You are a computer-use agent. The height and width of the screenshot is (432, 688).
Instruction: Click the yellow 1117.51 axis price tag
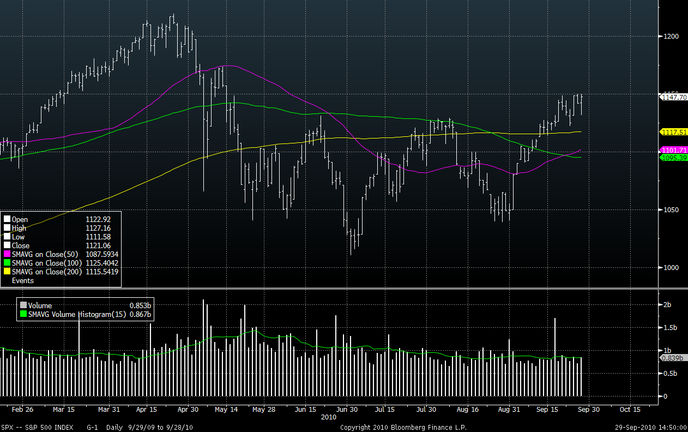(x=672, y=132)
